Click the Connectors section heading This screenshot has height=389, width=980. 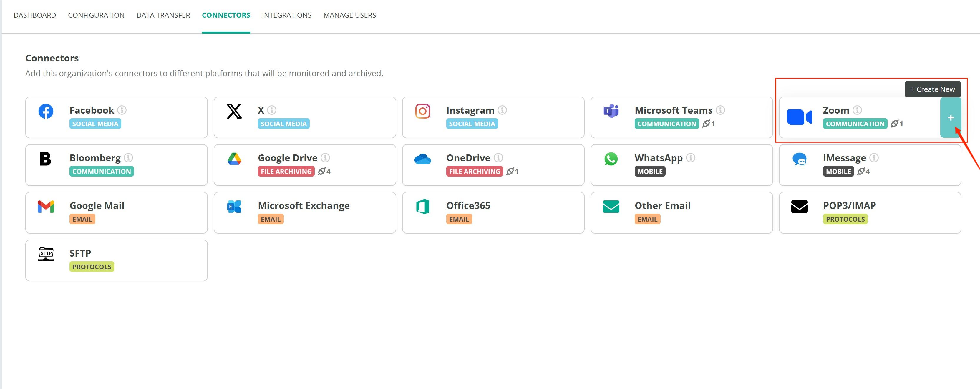(x=52, y=58)
